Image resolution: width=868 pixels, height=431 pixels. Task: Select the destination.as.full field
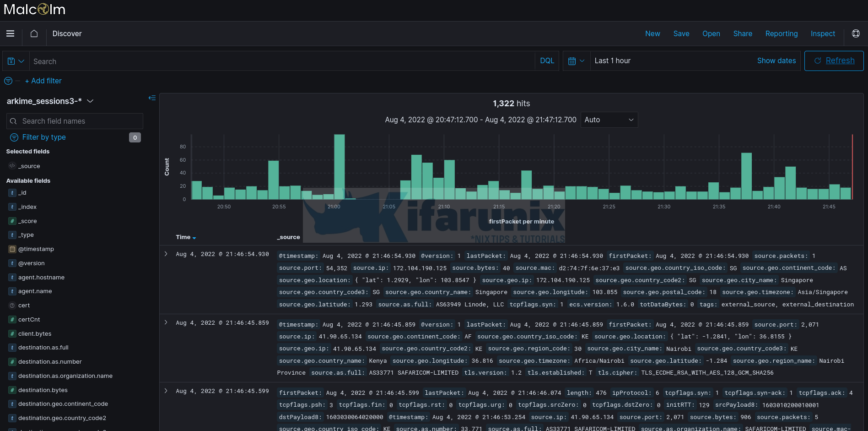(43, 348)
